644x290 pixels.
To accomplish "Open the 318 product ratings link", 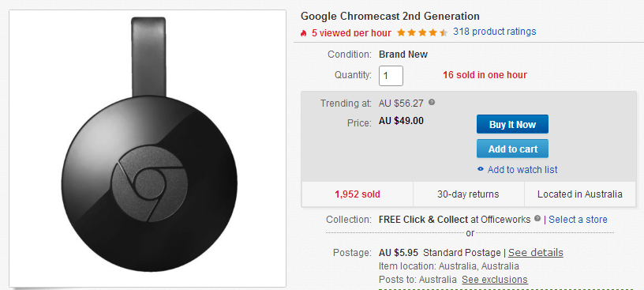I will [x=495, y=32].
